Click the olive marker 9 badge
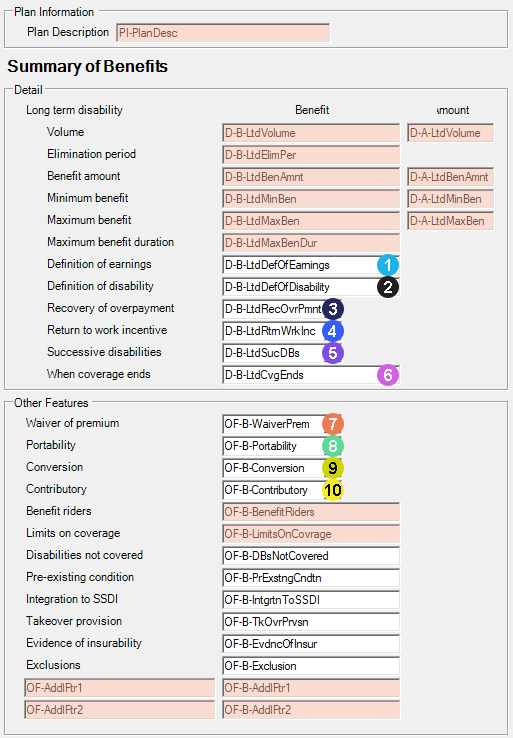Viewport: 513px width, 738px height. point(333,468)
